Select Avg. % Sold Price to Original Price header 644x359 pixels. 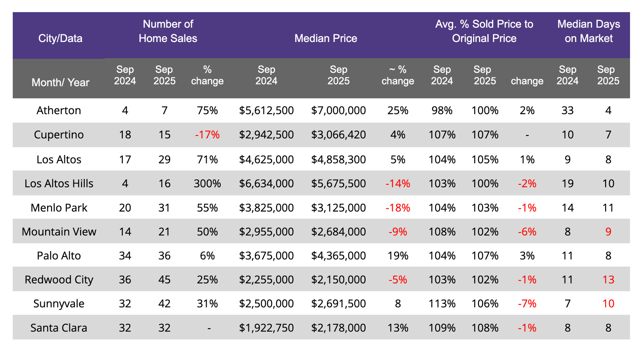click(x=484, y=31)
